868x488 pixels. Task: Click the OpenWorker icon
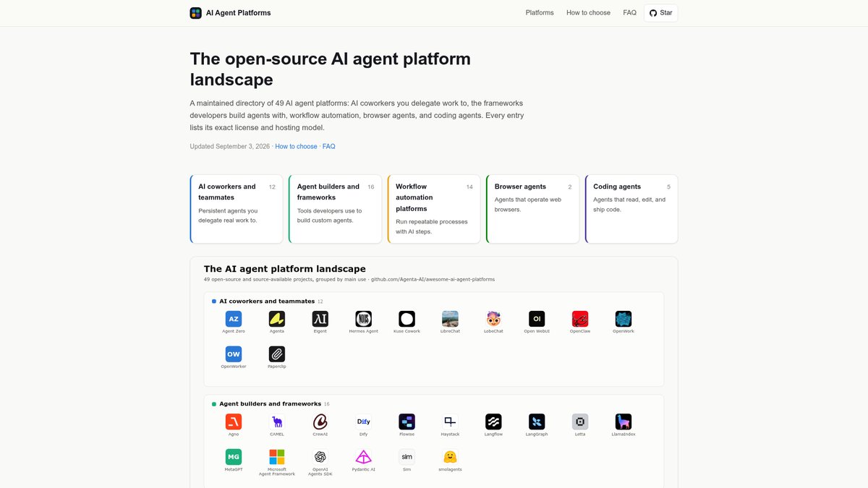(234, 354)
